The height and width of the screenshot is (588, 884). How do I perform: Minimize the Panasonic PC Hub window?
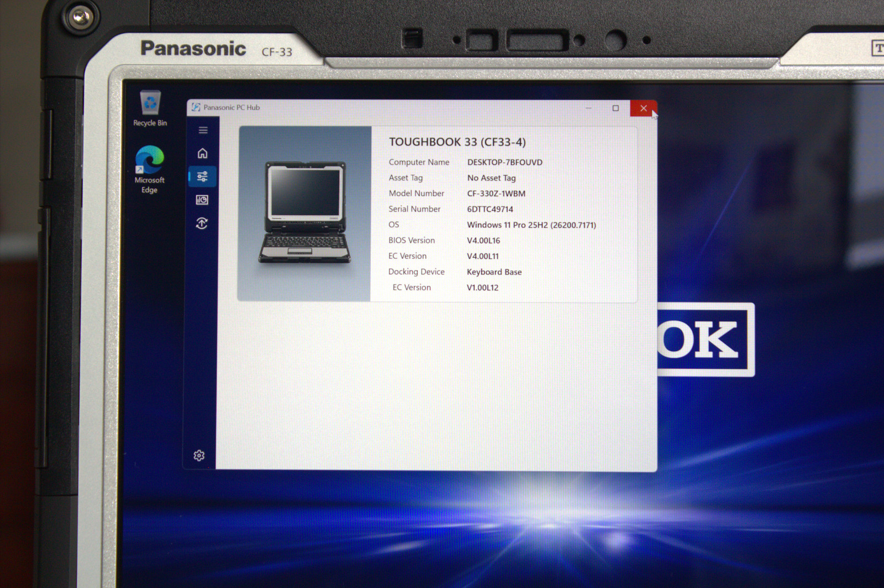588,108
